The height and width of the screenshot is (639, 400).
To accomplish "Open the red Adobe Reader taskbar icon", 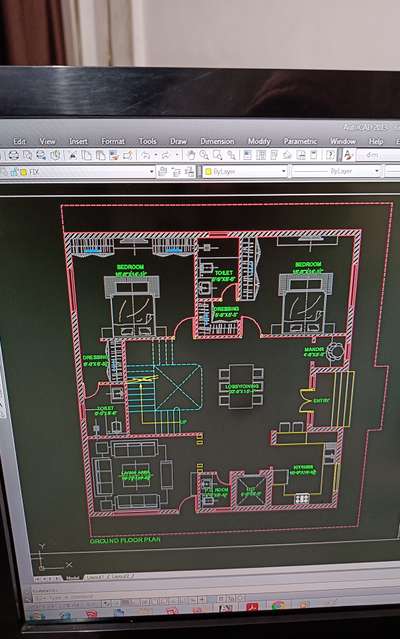I will 253,606.
